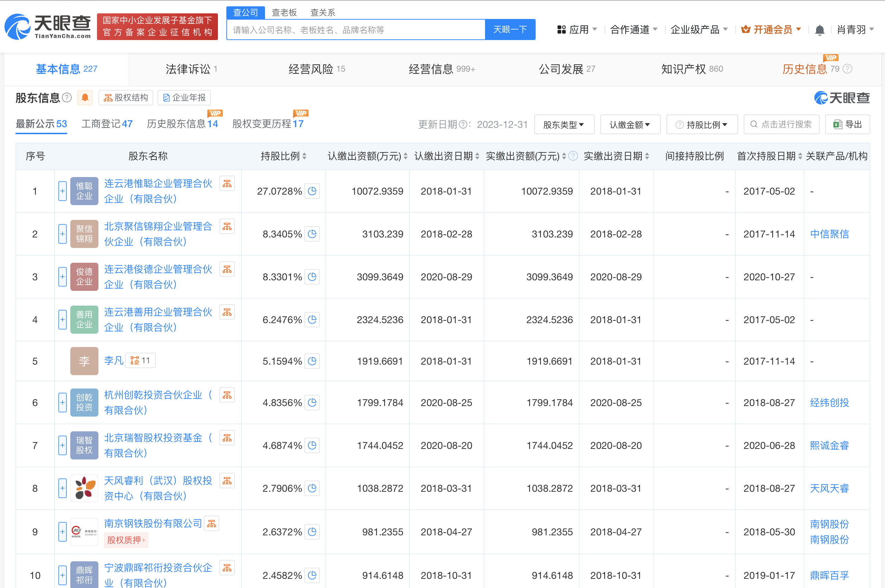
Task: Open 李凡's related companies badge 11
Action: (x=140, y=361)
